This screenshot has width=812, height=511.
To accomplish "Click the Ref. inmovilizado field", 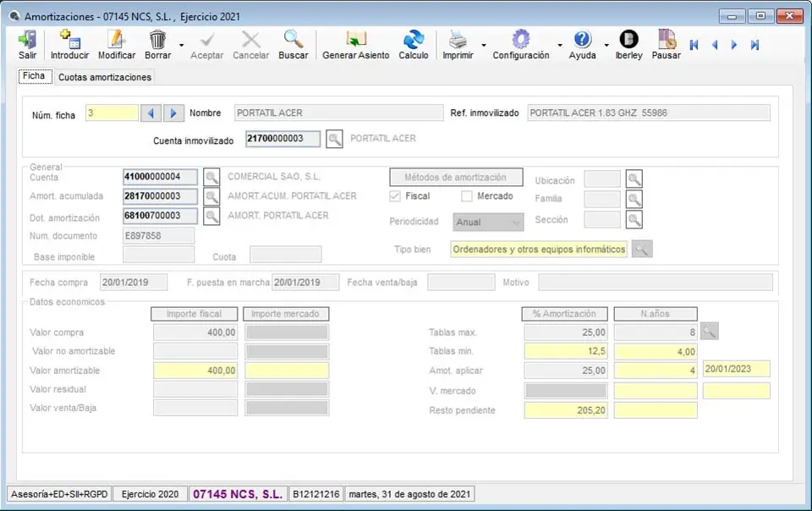I will point(649,113).
